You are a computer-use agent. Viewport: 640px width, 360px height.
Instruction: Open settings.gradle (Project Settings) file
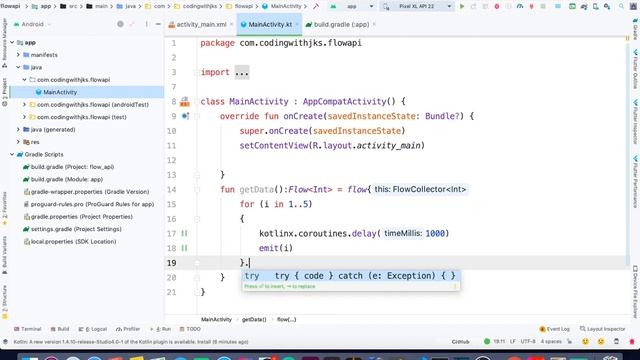click(72, 229)
